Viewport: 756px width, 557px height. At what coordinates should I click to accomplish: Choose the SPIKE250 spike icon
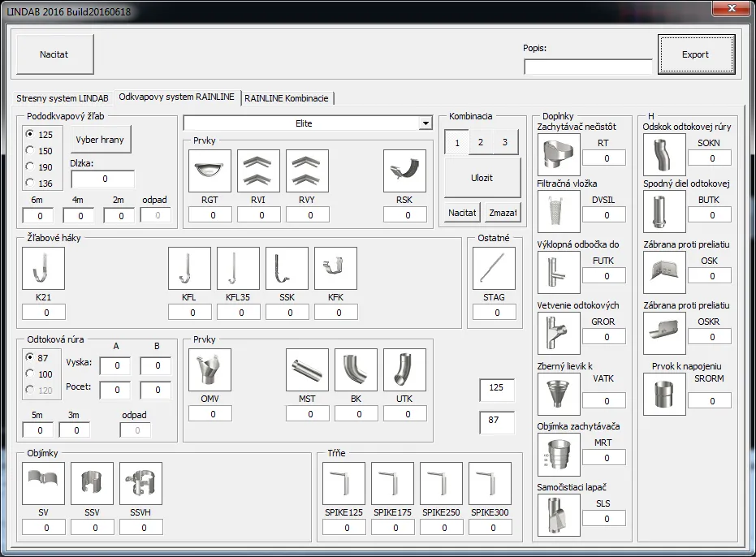click(x=441, y=483)
